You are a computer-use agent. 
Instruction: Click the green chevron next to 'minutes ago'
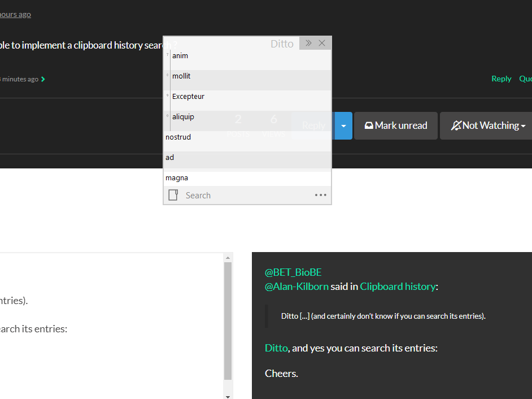(x=43, y=79)
